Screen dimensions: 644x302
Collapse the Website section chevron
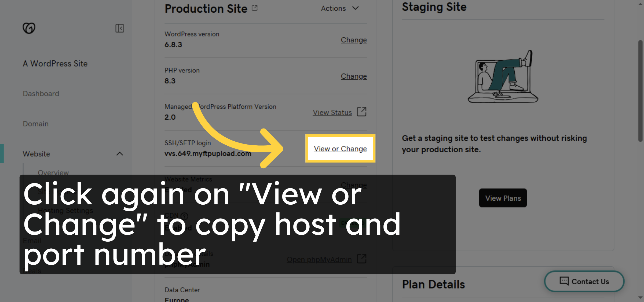point(120,154)
